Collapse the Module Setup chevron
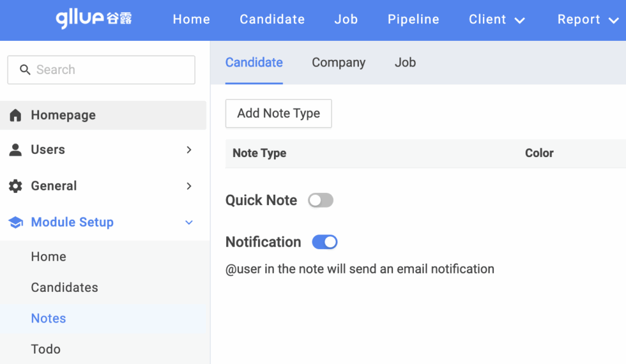 tap(190, 222)
